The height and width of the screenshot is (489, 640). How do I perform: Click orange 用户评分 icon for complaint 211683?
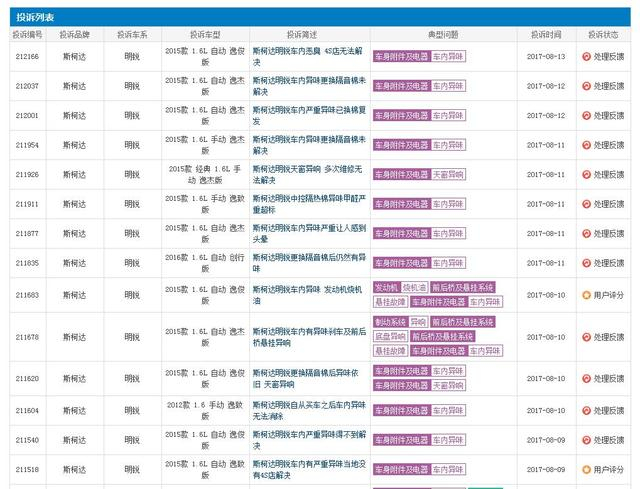point(587,295)
